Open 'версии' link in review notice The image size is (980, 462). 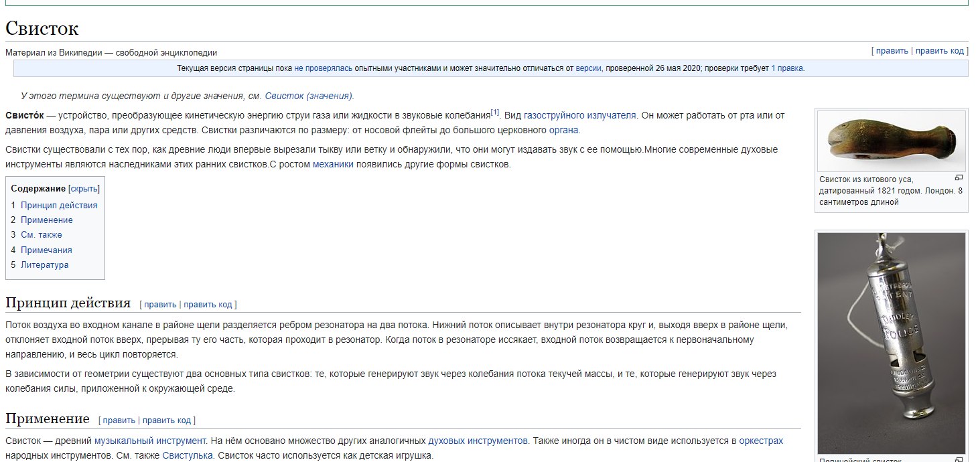pos(588,68)
